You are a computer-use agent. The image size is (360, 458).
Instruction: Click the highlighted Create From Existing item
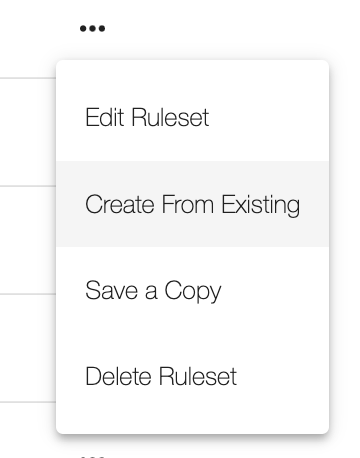click(x=192, y=204)
